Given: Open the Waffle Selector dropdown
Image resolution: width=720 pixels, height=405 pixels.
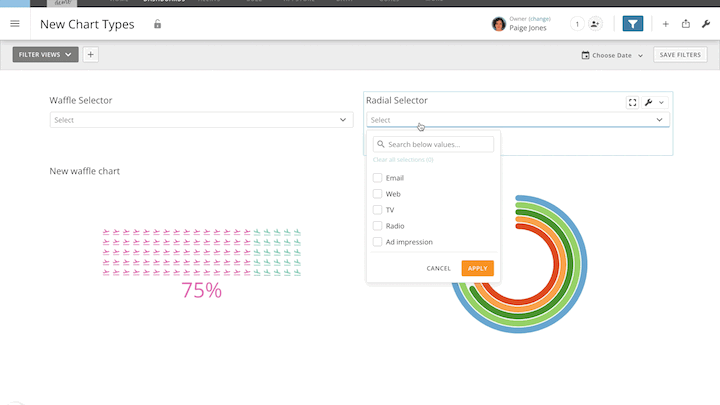Looking at the screenshot, I should (x=201, y=120).
